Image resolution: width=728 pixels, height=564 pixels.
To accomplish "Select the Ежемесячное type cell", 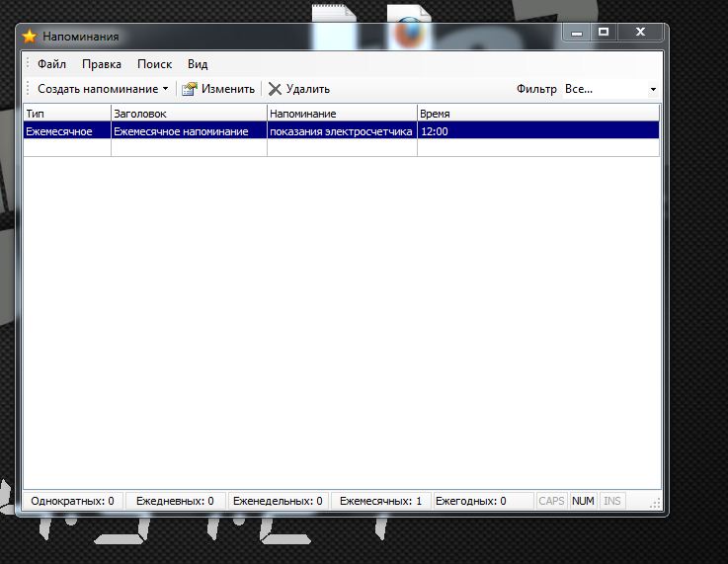I will pyautogui.click(x=67, y=131).
